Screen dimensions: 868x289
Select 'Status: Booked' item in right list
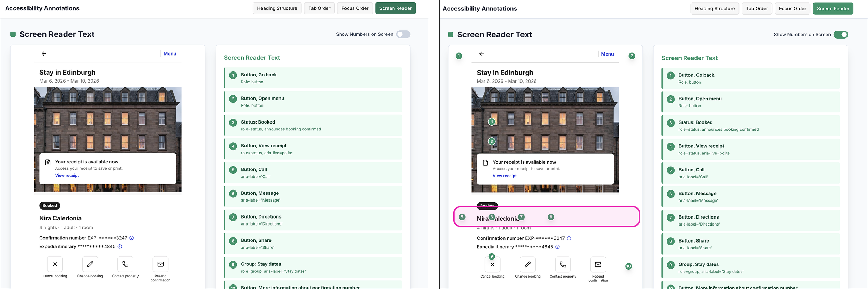coord(751,126)
